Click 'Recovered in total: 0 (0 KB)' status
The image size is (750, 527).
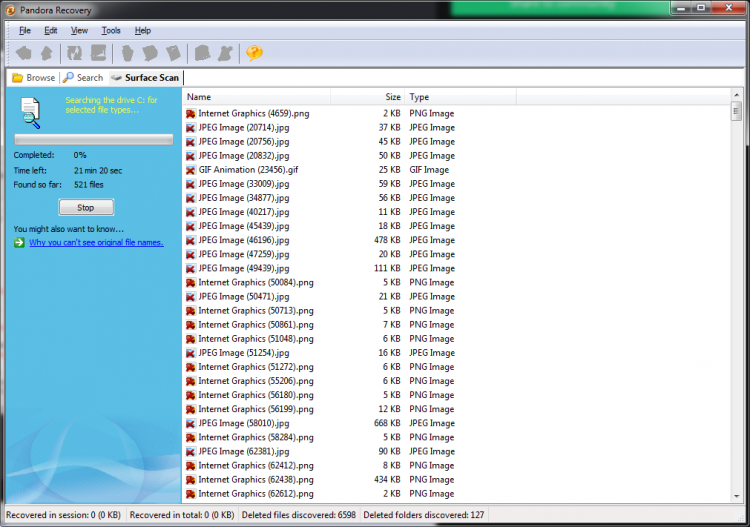tap(182, 515)
